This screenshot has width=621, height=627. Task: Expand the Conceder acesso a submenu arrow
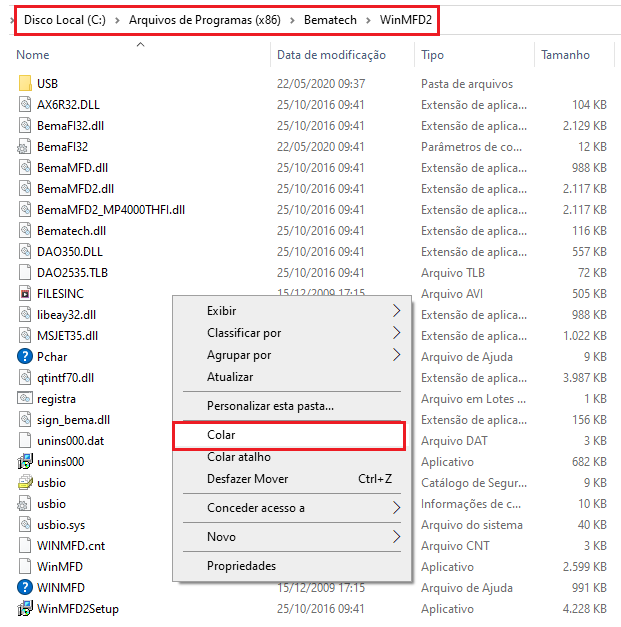(396, 507)
